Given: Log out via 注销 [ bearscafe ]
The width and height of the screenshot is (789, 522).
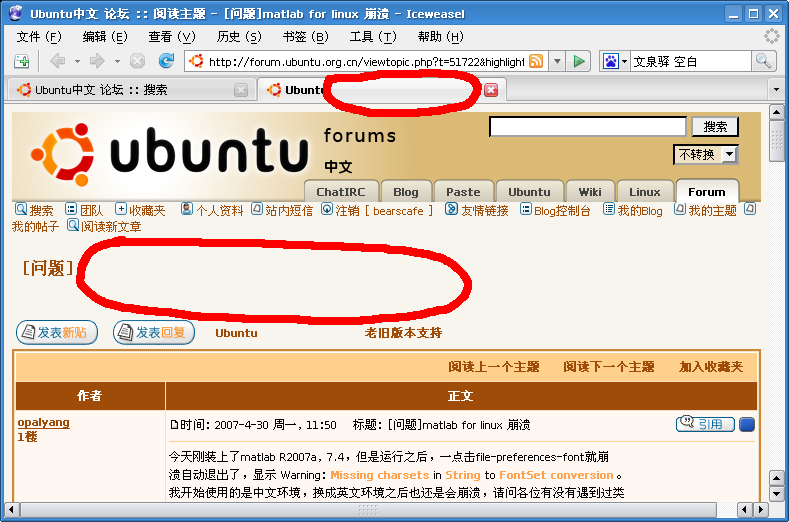Looking at the screenshot, I should [377, 210].
